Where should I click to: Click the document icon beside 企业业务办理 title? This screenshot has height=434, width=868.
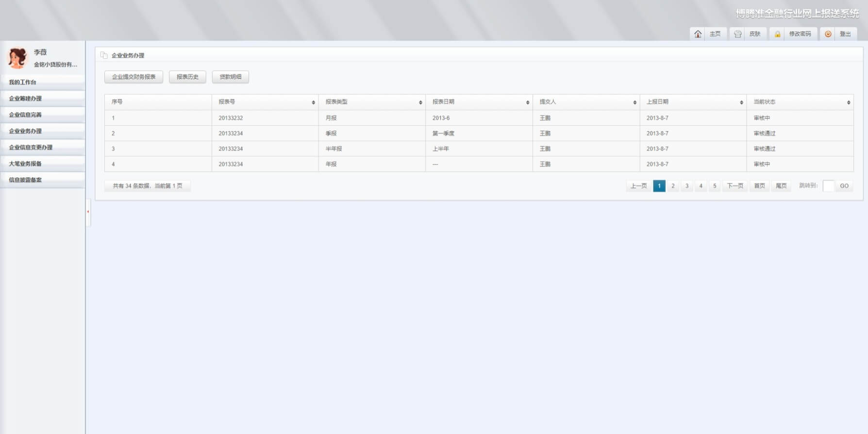coord(104,55)
